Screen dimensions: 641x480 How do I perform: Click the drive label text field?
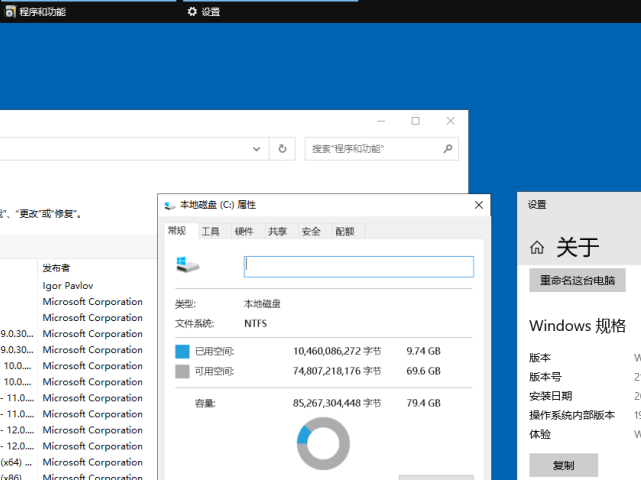(x=359, y=267)
